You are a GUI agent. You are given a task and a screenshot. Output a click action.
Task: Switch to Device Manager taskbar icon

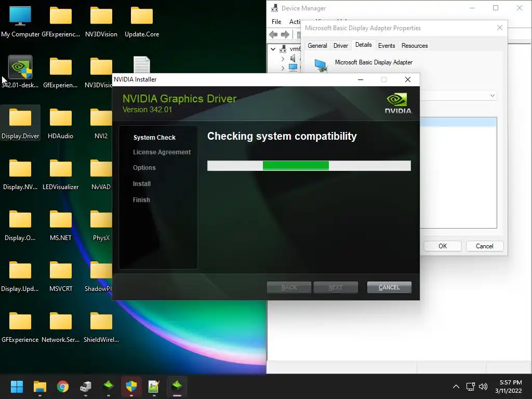pyautogui.click(x=86, y=386)
